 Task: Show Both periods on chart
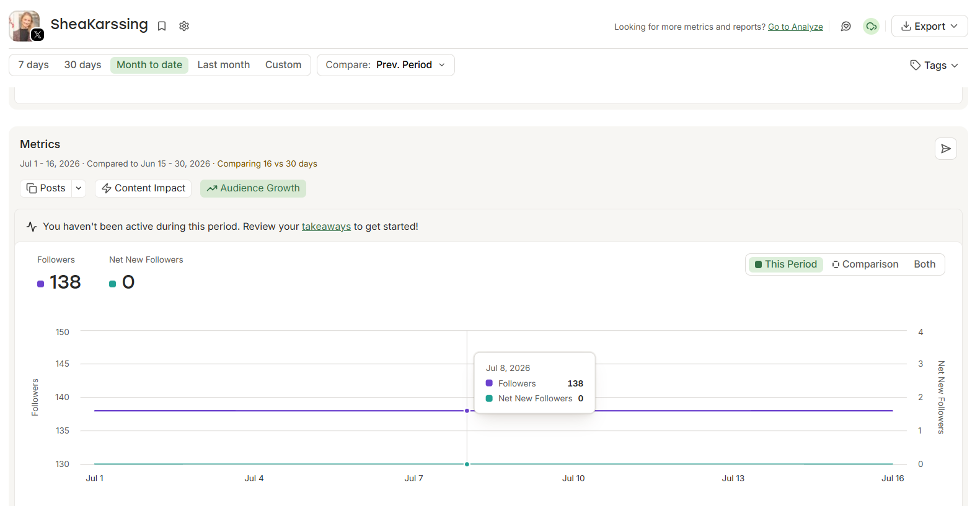(924, 264)
